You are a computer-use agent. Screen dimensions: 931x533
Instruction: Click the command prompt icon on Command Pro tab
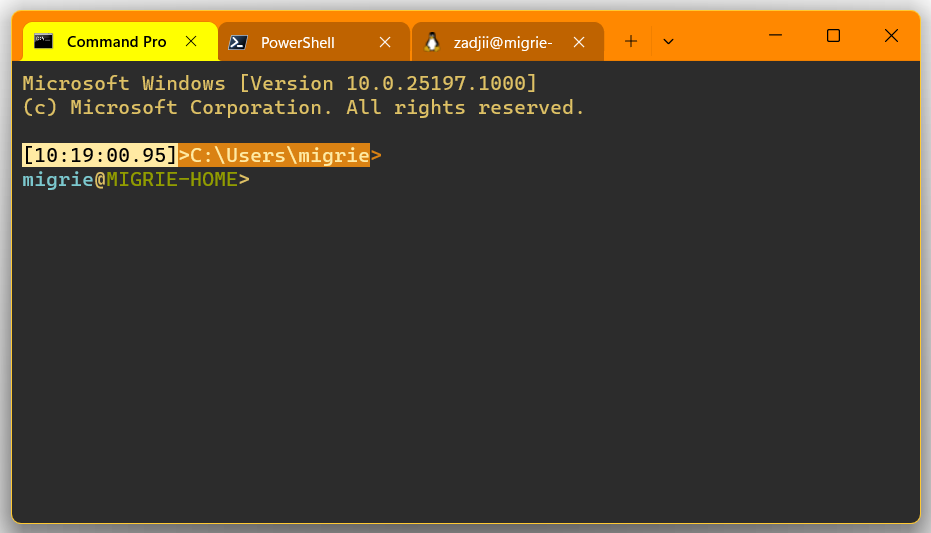click(43, 41)
